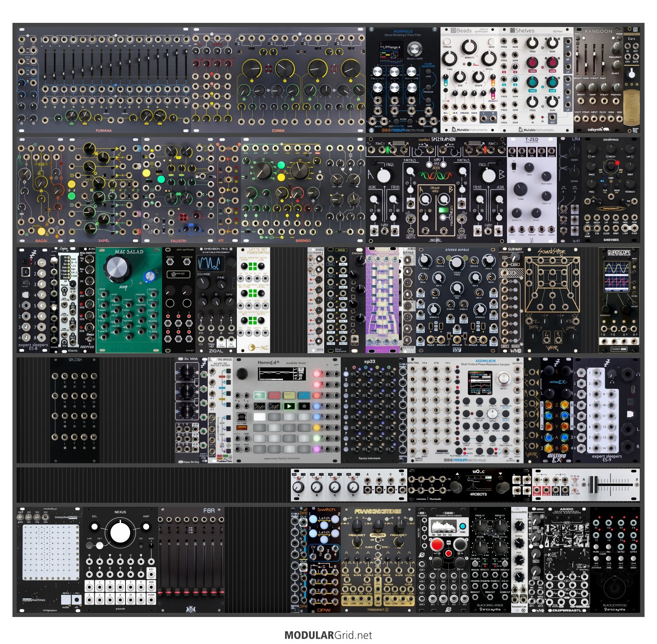Click the Quadscope oscilloscope screen
The width and height of the screenshot is (657, 644).
pos(617,276)
